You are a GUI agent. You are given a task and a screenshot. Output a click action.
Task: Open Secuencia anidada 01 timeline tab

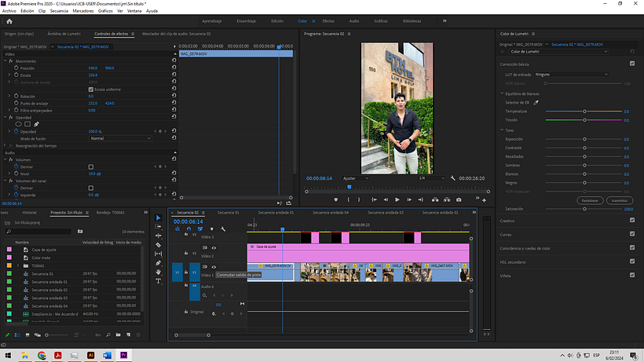(276, 213)
